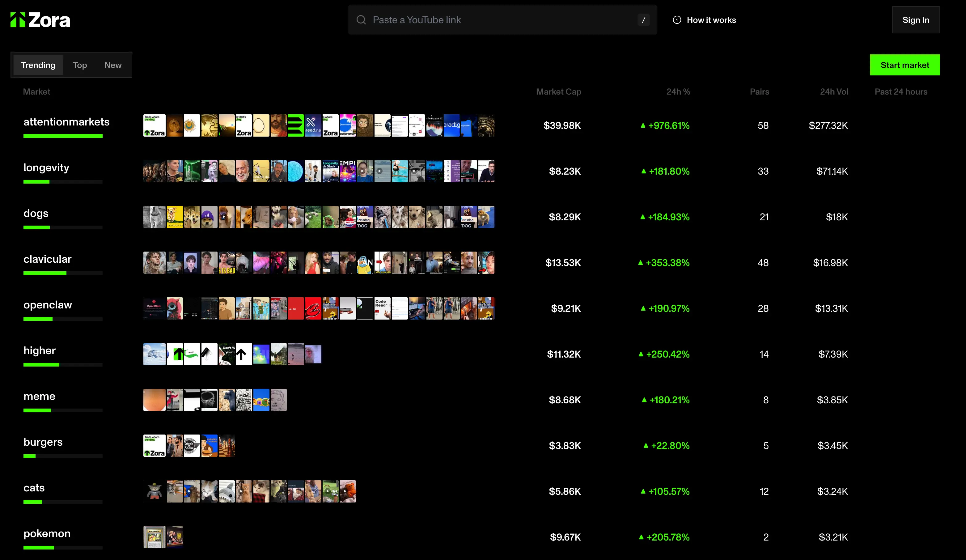Click the slash shortcut badge in the search bar
The height and width of the screenshot is (560, 966).
(x=644, y=20)
